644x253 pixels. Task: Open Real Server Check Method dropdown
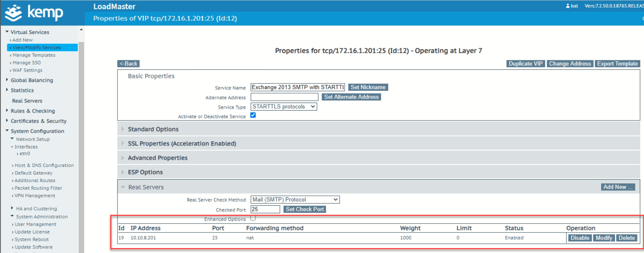click(295, 200)
